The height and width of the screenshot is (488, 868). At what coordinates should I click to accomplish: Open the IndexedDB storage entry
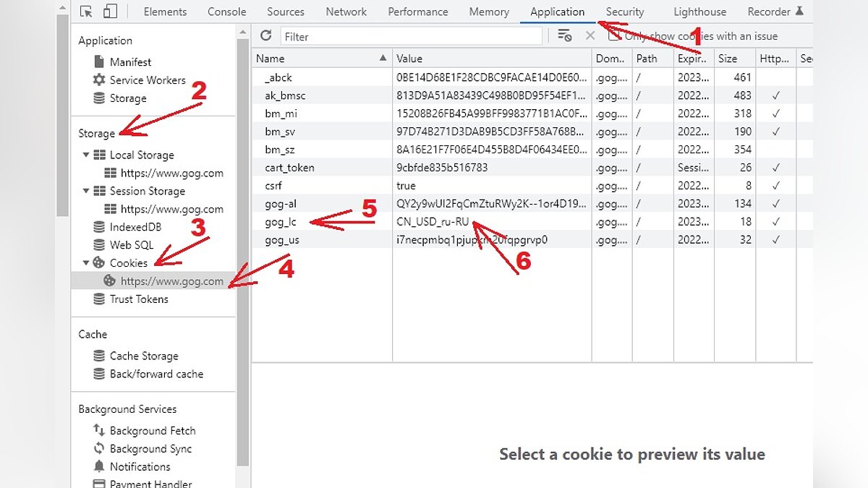coord(135,227)
